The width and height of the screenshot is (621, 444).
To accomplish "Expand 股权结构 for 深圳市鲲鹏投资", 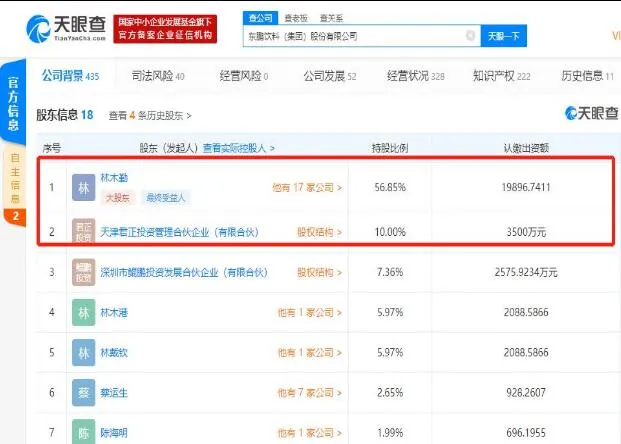I will coord(319,272).
